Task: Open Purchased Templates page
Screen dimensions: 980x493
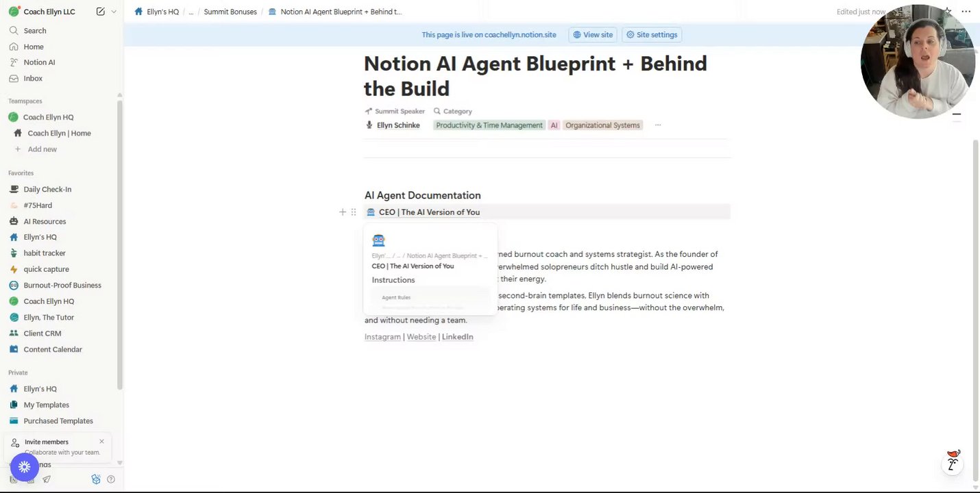Action: point(60,421)
